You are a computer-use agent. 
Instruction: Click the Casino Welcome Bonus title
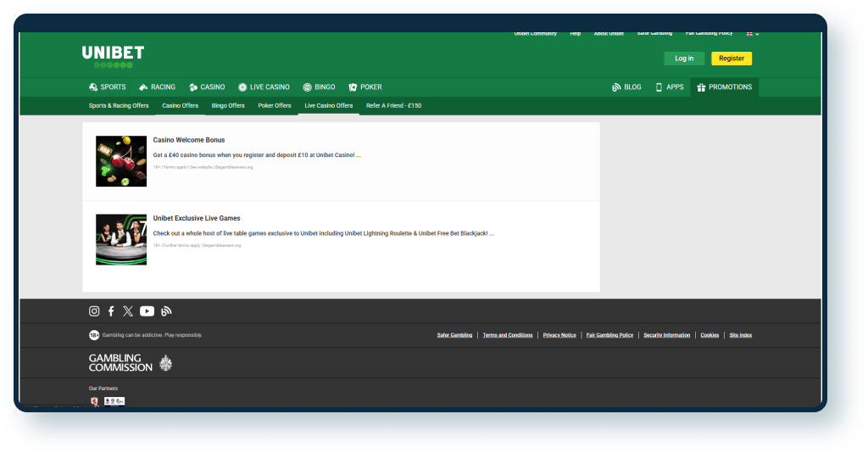pyautogui.click(x=189, y=140)
